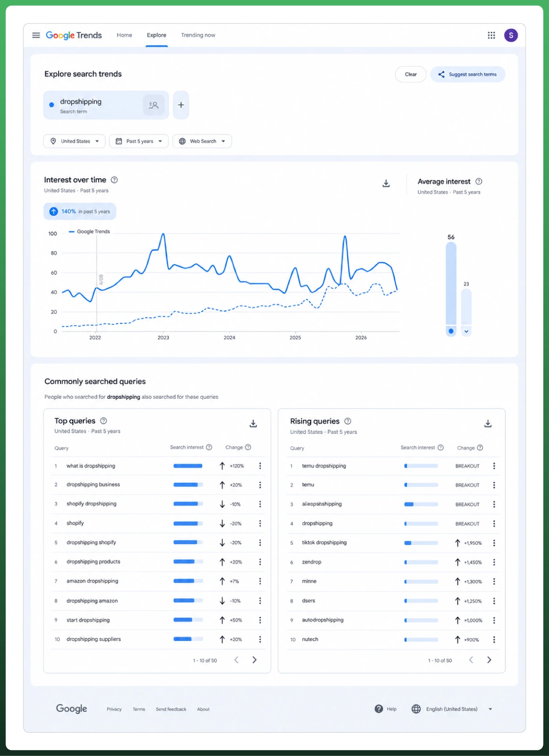Viewport: 549px width, 756px height.
Task: Open help for Top queries Search interest column
Action: (x=209, y=447)
